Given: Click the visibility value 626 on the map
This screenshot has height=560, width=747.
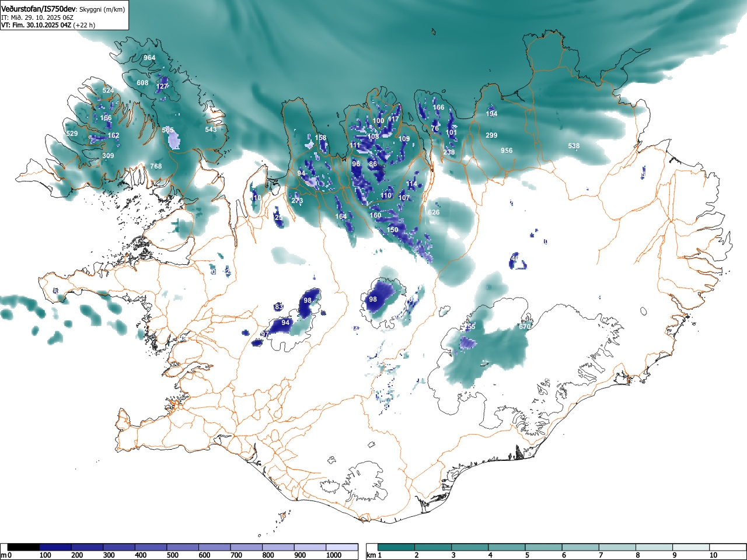Looking at the screenshot, I should click(434, 212).
